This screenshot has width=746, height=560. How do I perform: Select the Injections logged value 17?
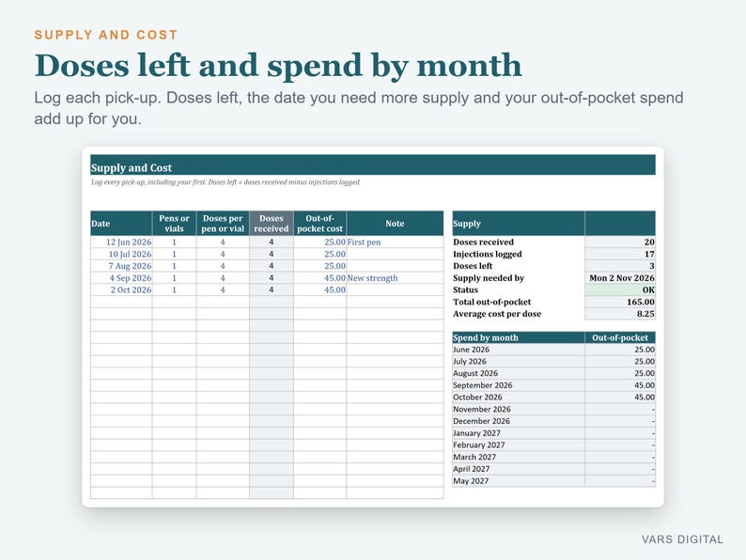[x=620, y=254]
